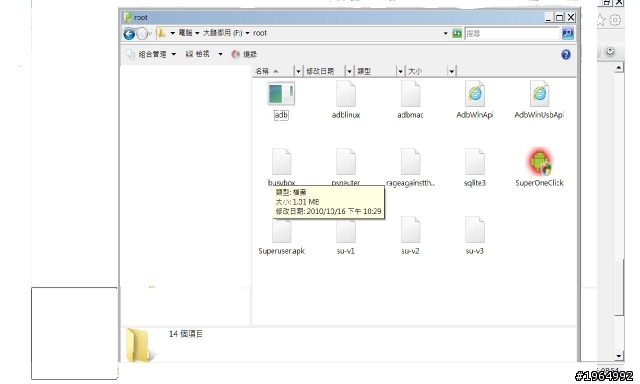Open the 類型 column filter dropdown
The width and height of the screenshot is (640, 384).
pyautogui.click(x=400, y=71)
